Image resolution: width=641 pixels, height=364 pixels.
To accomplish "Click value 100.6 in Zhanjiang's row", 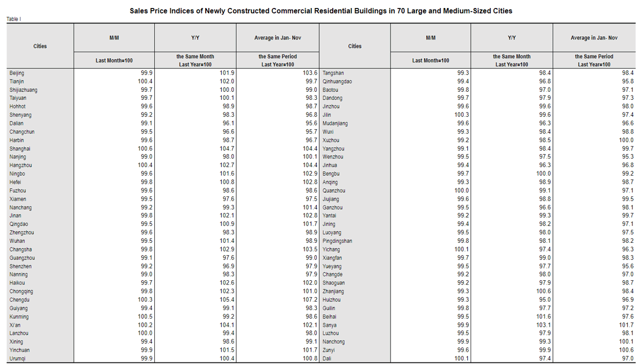I will click(544, 291).
